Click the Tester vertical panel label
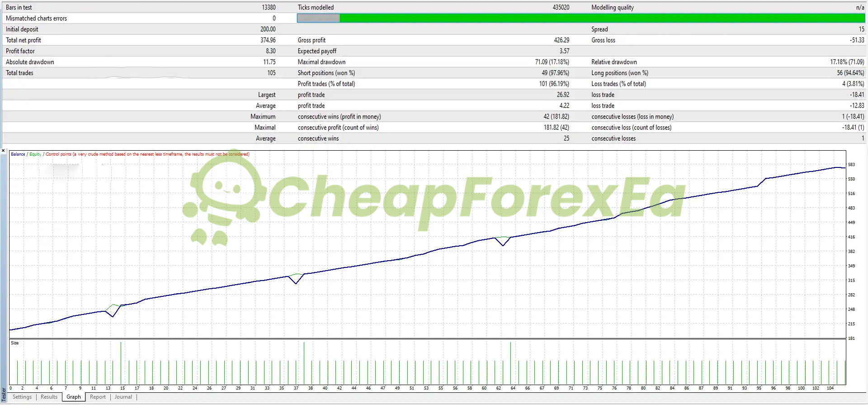The image size is (868, 405). 4,395
